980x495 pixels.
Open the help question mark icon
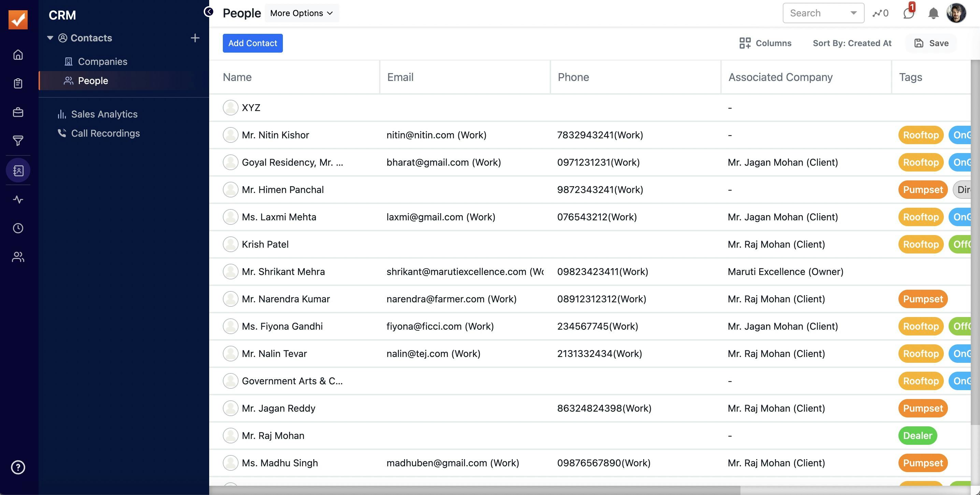pyautogui.click(x=18, y=467)
